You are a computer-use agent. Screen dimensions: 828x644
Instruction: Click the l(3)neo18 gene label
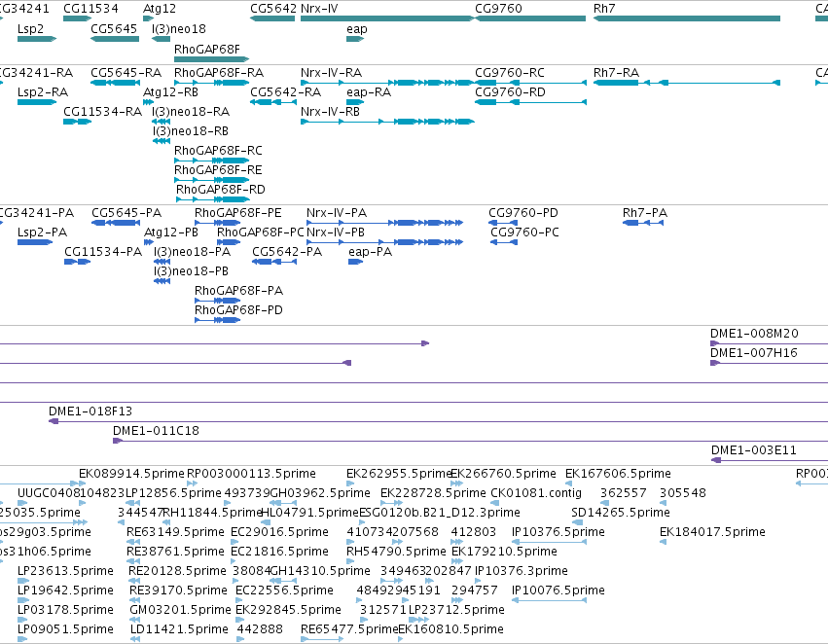tap(179, 28)
